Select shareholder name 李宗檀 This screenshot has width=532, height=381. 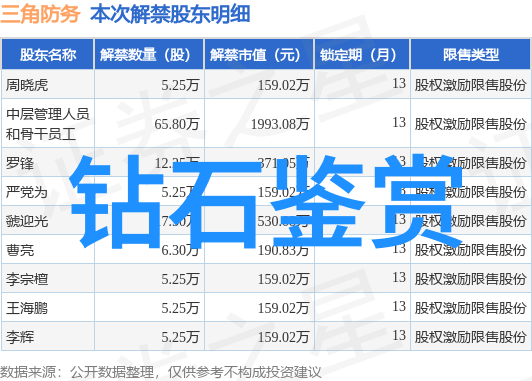click(27, 279)
